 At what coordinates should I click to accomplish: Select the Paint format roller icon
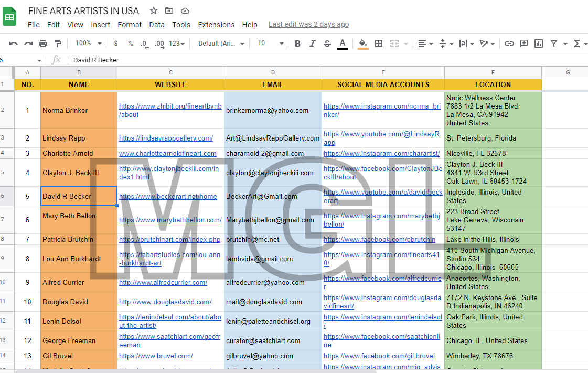tap(58, 44)
